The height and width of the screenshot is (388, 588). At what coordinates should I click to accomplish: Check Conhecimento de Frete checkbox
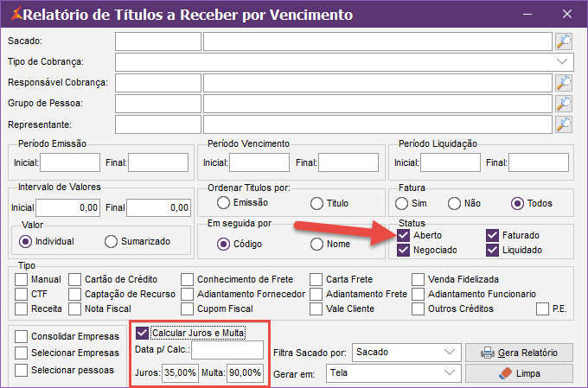[187, 280]
